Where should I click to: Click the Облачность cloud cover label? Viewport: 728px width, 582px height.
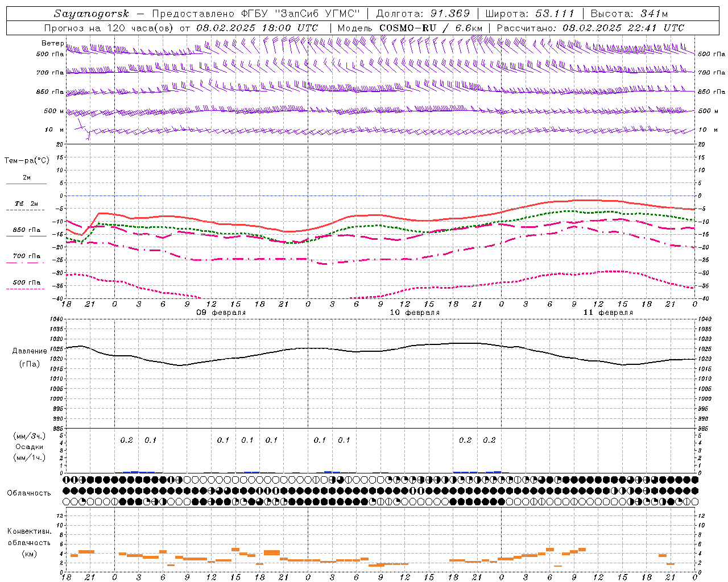(x=29, y=493)
